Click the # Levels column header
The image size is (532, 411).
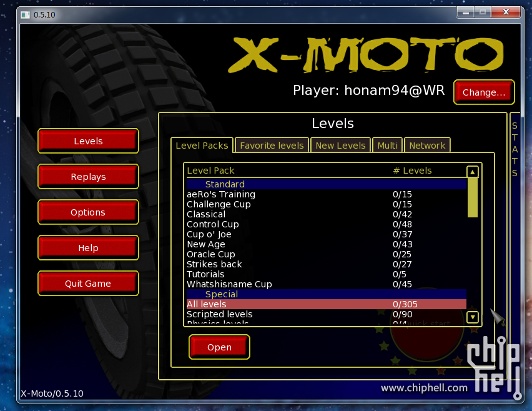point(412,171)
